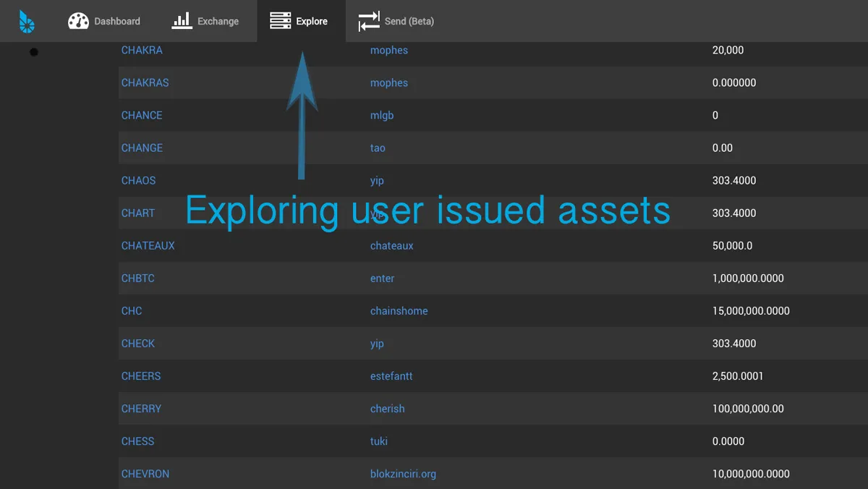View issuer account cherish
The image size is (868, 489).
388,408
